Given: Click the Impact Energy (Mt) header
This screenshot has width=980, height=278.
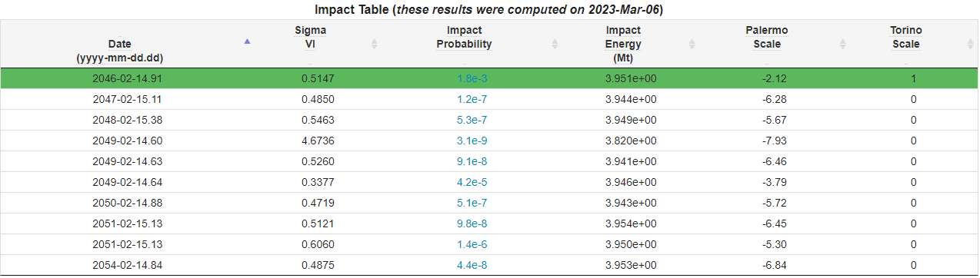Looking at the screenshot, I should point(623,44).
